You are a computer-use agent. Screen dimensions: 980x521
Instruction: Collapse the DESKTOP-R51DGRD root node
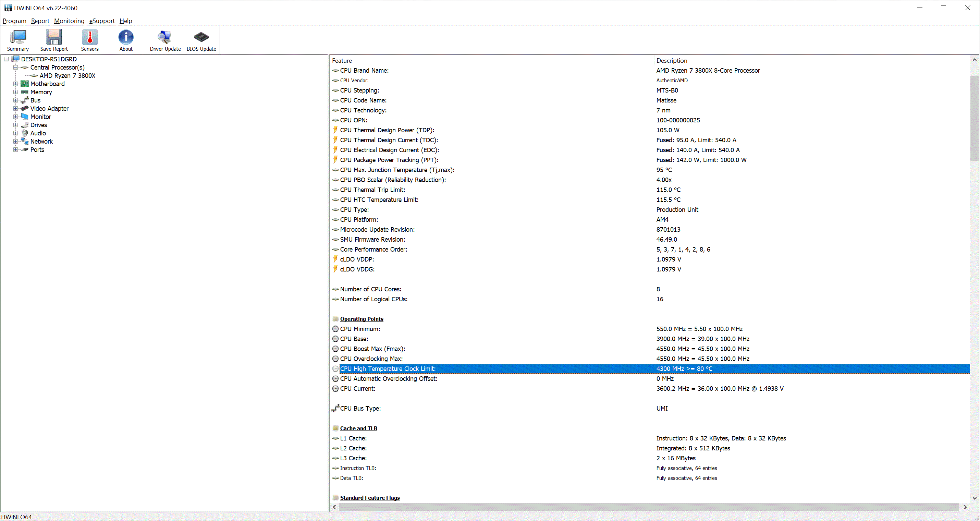pyautogui.click(x=7, y=59)
